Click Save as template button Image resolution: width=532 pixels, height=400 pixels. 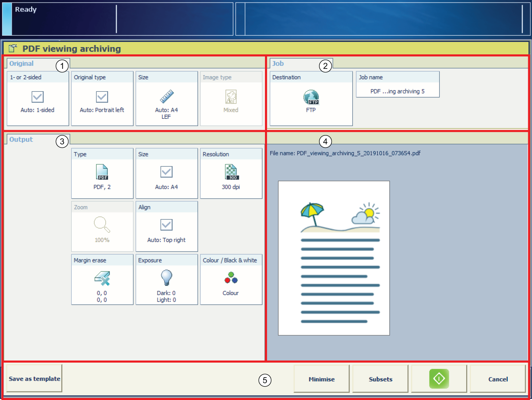34,379
